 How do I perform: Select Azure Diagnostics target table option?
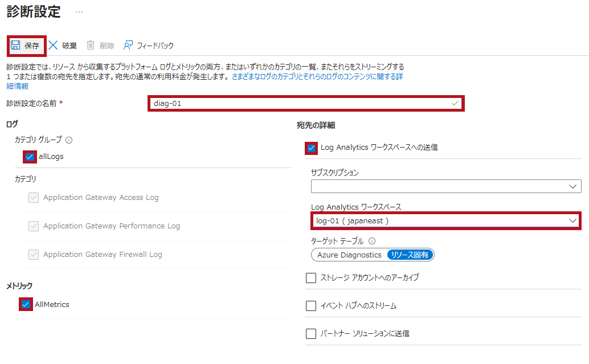pyautogui.click(x=349, y=255)
